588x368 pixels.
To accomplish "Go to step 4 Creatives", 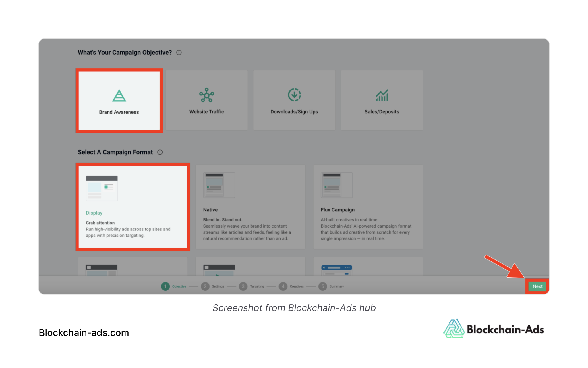I will tap(291, 286).
